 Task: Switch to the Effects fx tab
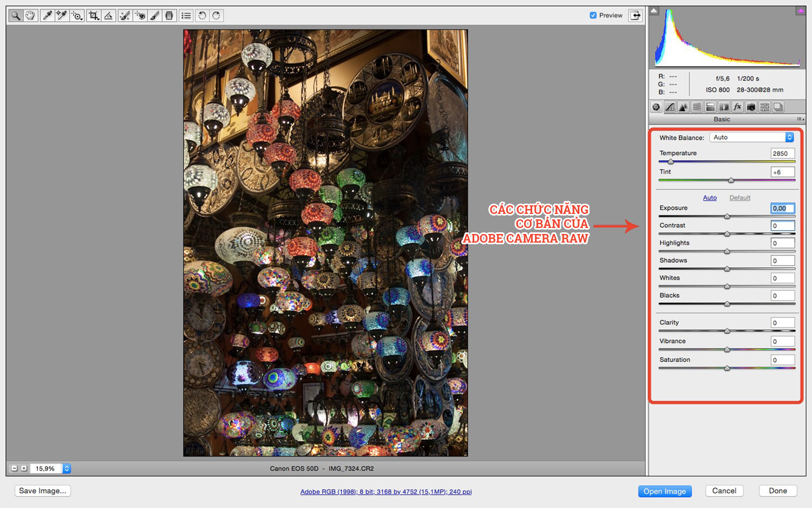(737, 107)
